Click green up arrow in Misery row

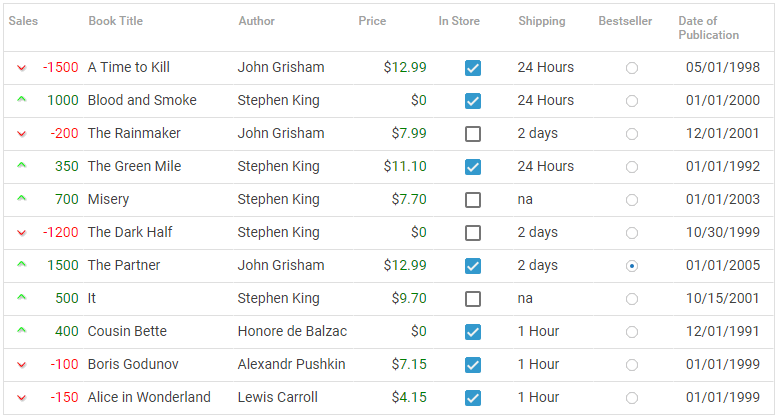[21, 198]
